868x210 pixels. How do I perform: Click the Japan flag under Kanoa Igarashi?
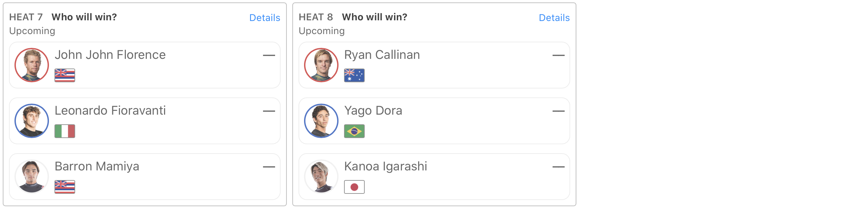click(x=354, y=187)
